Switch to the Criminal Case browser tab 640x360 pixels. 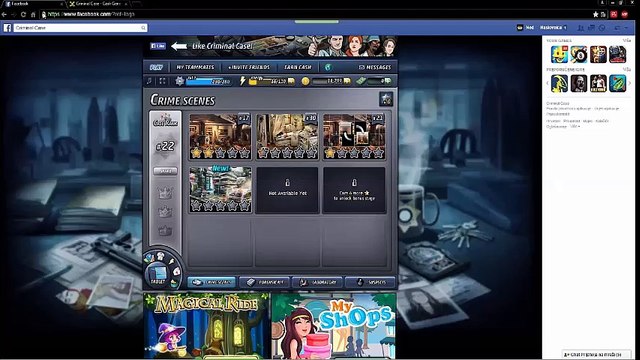coord(97,4)
